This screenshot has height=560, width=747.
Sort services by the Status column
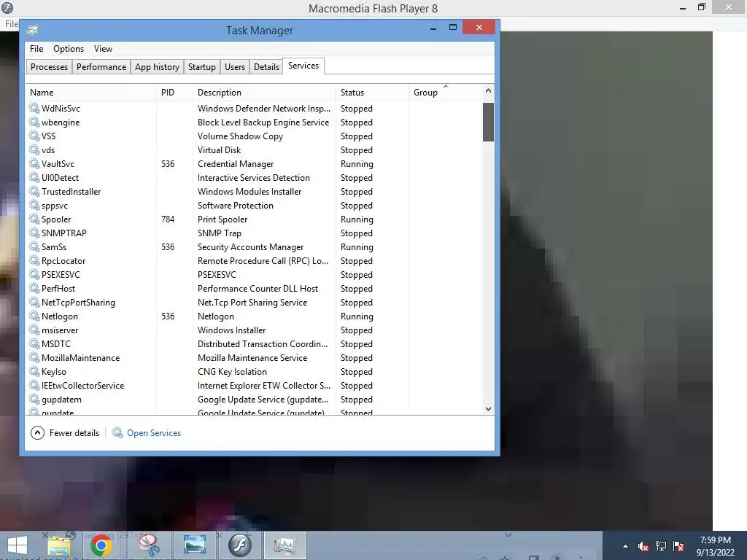pyautogui.click(x=372, y=93)
